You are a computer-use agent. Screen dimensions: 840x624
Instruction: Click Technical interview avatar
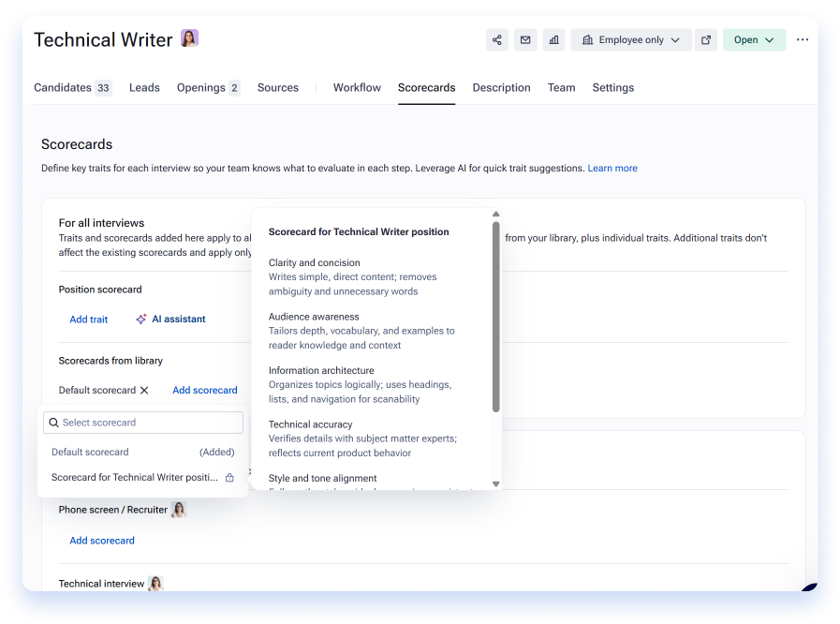[155, 584]
